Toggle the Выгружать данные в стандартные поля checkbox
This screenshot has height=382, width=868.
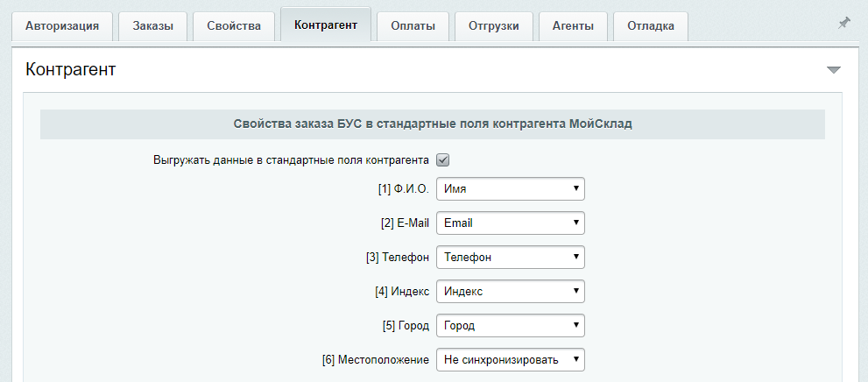[x=443, y=160]
